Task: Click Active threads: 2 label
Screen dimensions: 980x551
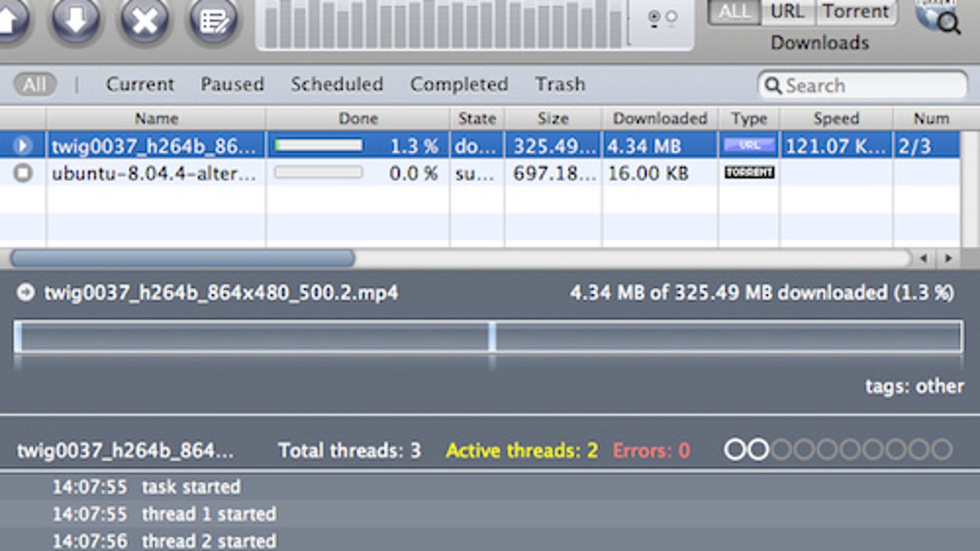Action: tap(522, 451)
